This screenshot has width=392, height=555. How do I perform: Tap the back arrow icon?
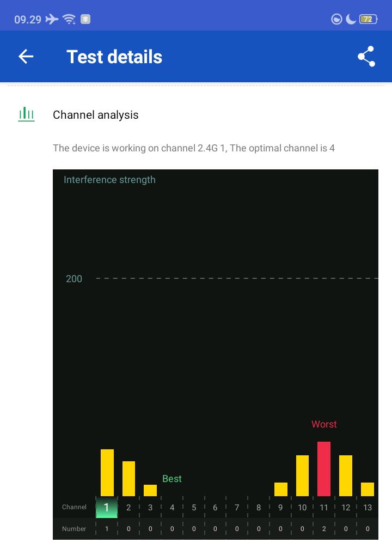(x=26, y=57)
